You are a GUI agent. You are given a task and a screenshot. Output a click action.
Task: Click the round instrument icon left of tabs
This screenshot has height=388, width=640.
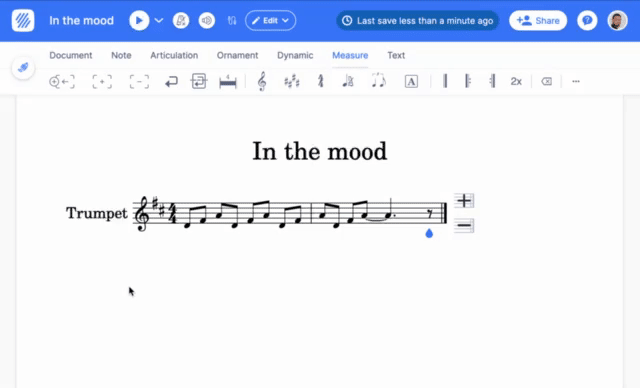point(23,67)
